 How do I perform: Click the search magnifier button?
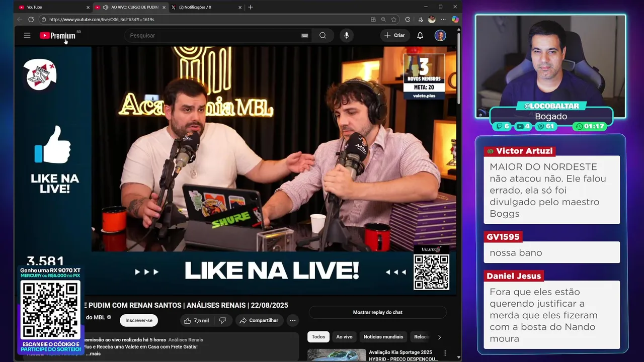pos(323,35)
